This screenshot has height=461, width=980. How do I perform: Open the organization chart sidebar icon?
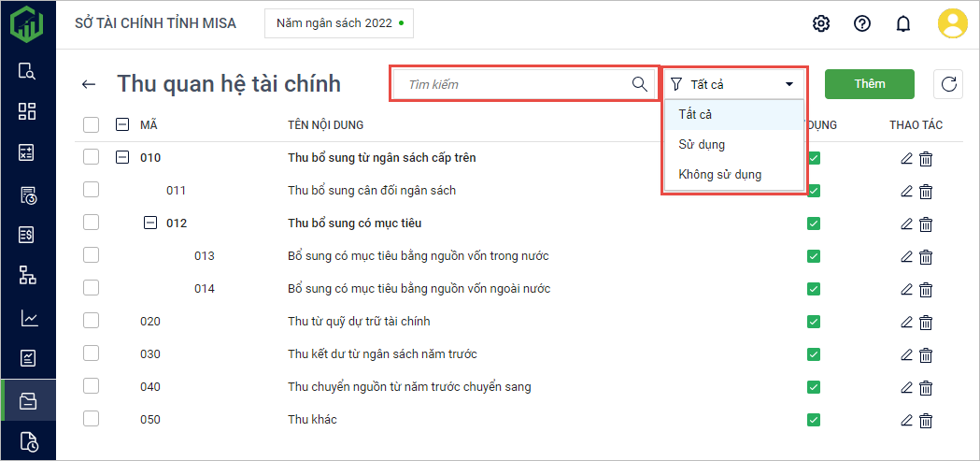pos(28,274)
